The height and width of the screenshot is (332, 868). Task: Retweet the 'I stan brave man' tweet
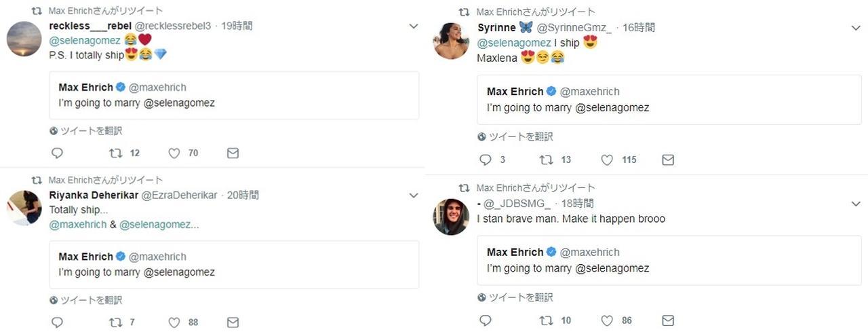pyautogui.click(x=545, y=320)
